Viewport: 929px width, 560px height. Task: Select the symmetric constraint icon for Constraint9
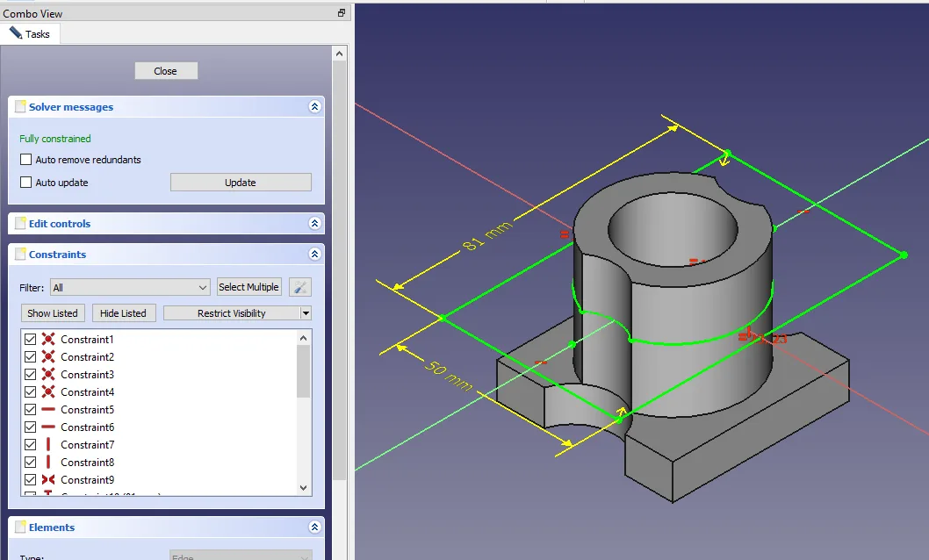(x=48, y=480)
